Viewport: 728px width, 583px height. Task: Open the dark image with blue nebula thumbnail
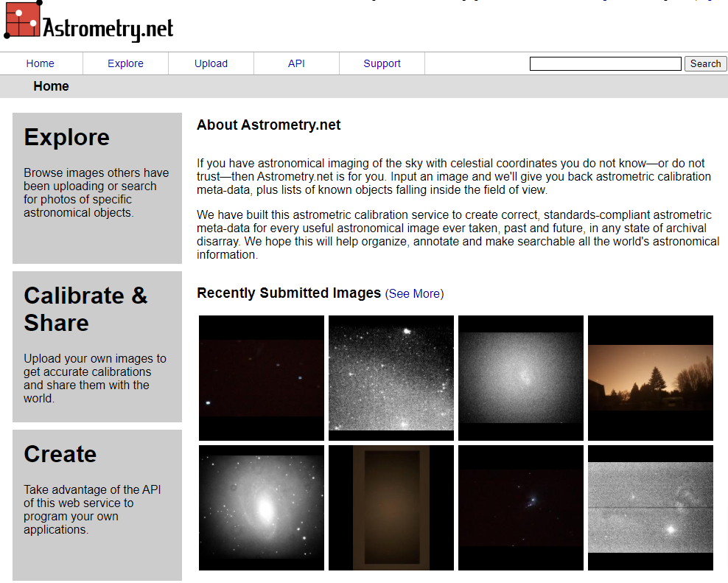[x=521, y=508]
